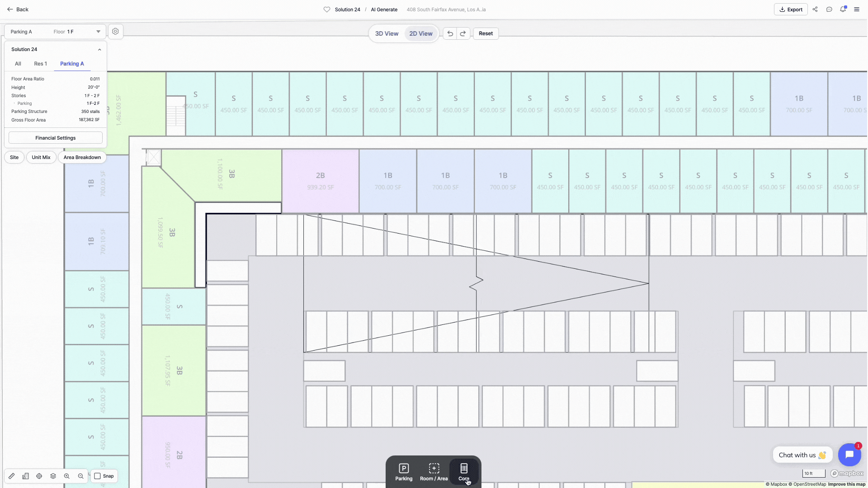Click the Area Breakdown button
This screenshot has width=868, height=488.
point(82,157)
